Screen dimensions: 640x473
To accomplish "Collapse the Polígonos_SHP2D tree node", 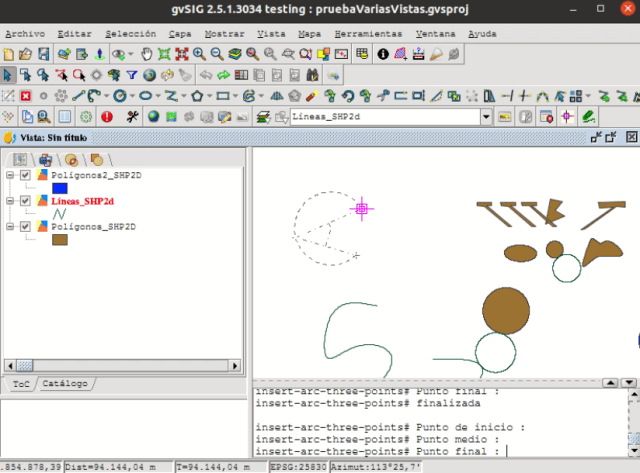I will pos(11,228).
